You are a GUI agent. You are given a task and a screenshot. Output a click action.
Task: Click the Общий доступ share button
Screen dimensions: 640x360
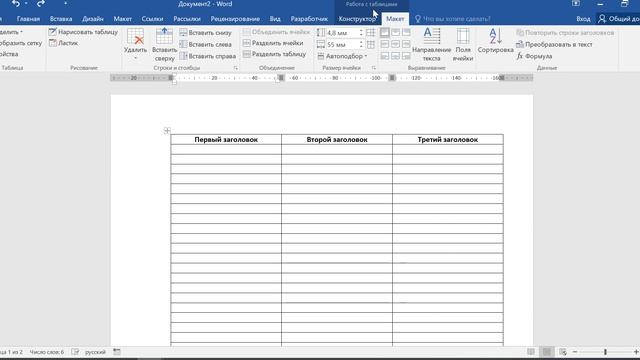[619, 19]
